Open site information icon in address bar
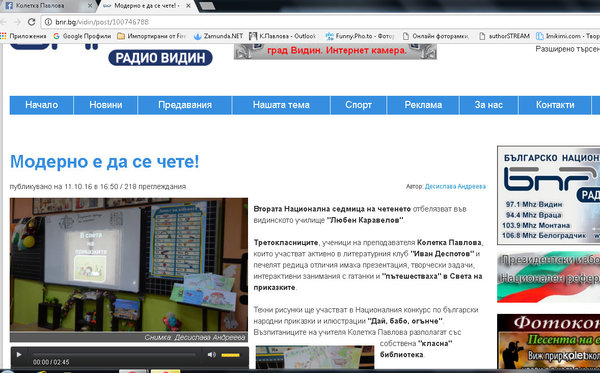This screenshot has width=600, height=373. tap(48, 22)
